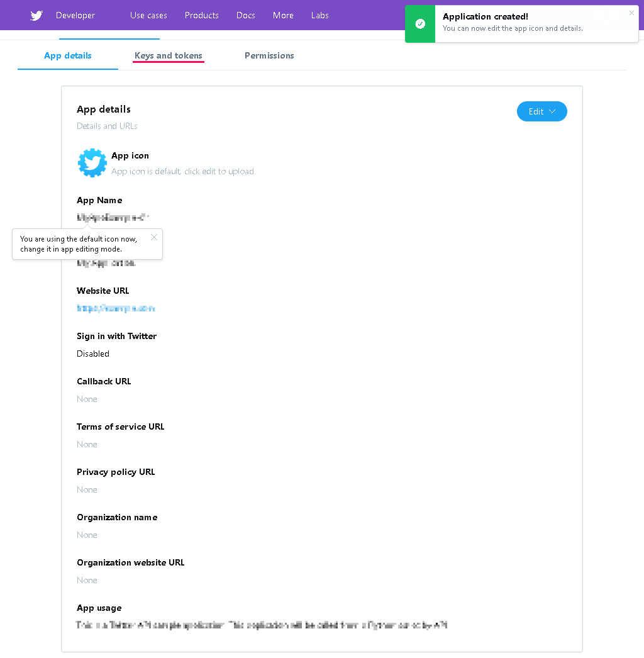Open the Permissions tab

coord(269,55)
